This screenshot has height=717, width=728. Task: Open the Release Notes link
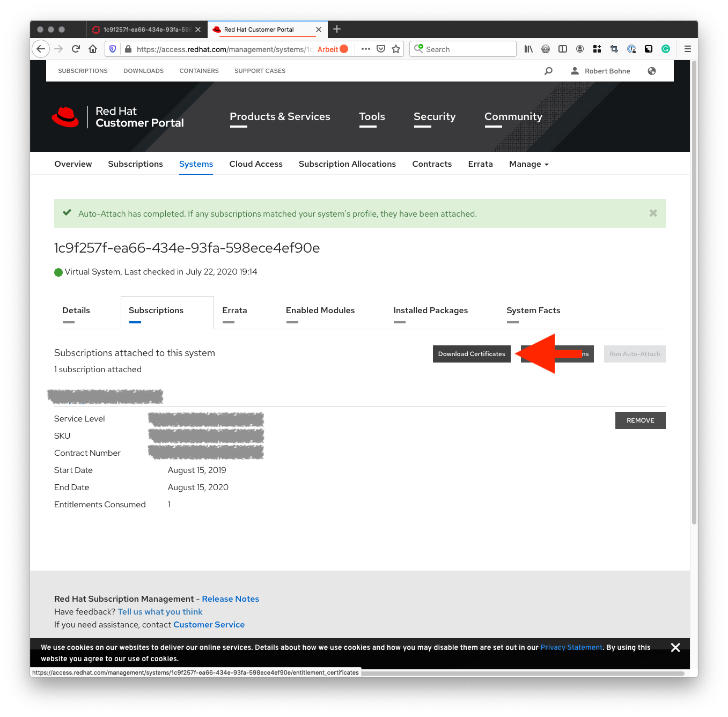pyautogui.click(x=230, y=599)
